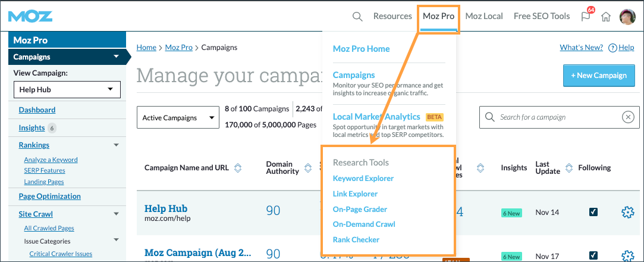Sort by Campaign Name and URL arrows
644x262 pixels.
pos(238,168)
